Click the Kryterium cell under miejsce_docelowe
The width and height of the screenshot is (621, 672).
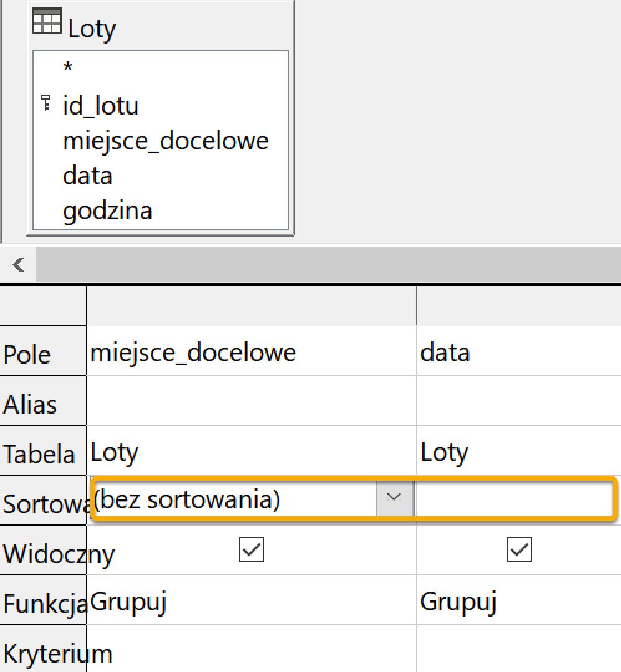pyautogui.click(x=249, y=651)
